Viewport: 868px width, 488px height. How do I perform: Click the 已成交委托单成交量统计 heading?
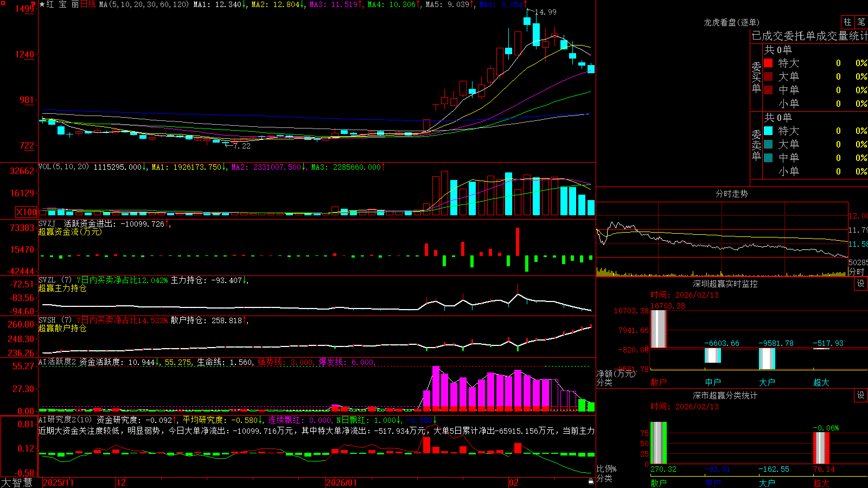point(809,36)
